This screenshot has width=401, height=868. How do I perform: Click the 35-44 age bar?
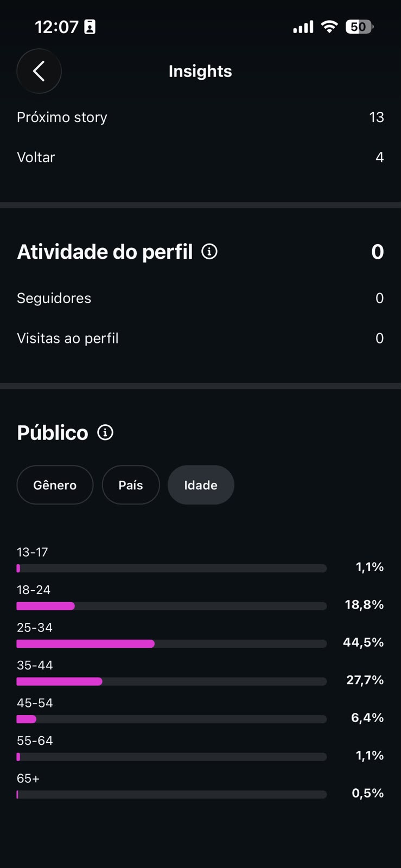point(171,681)
